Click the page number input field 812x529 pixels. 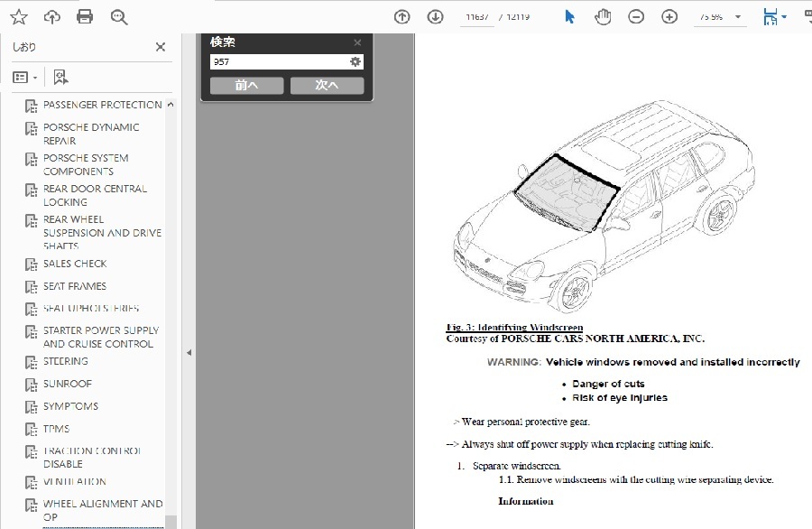[x=477, y=17]
